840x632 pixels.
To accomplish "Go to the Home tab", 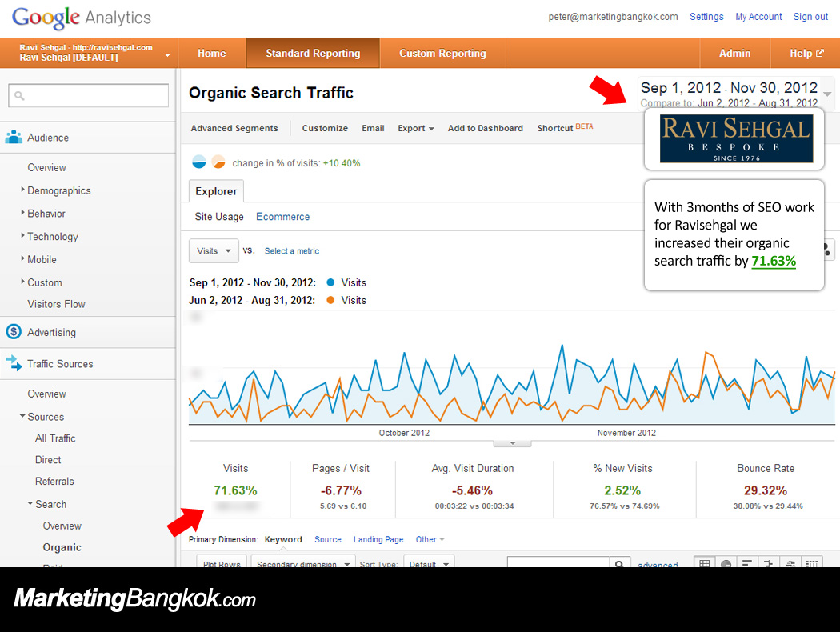I will 212,53.
